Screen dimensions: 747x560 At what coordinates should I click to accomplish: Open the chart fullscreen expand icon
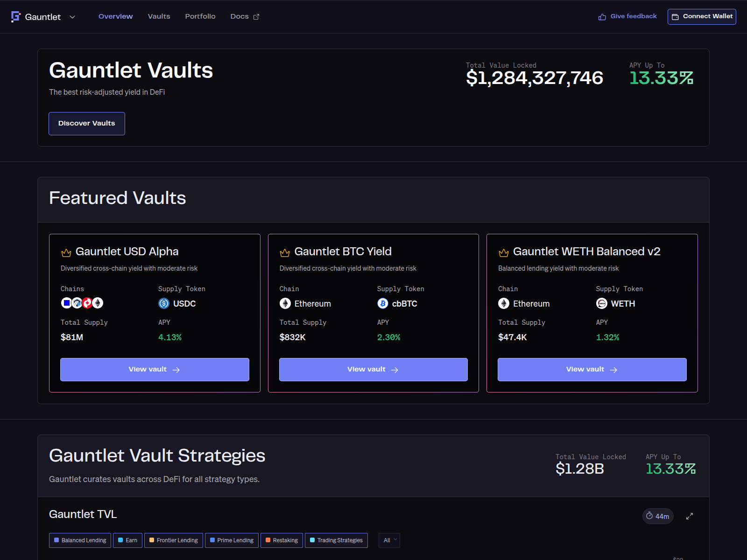coord(690,516)
